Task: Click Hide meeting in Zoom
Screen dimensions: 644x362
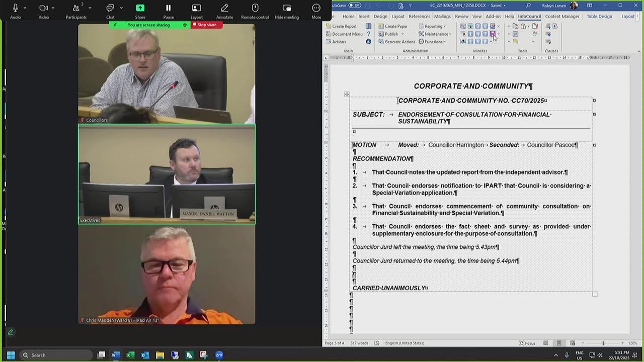Action: tap(287, 11)
